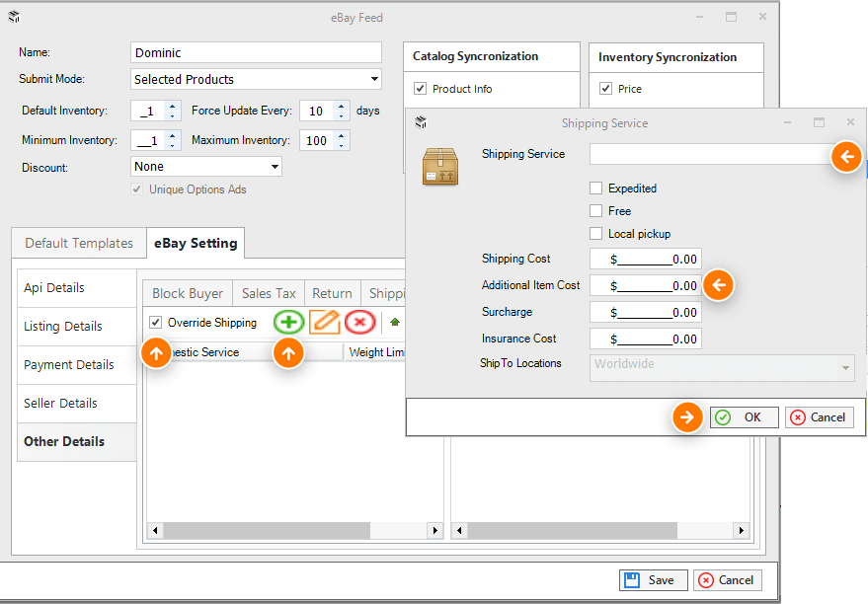Click the Domestic Service column header
The height and width of the screenshot is (604, 868).
244,352
